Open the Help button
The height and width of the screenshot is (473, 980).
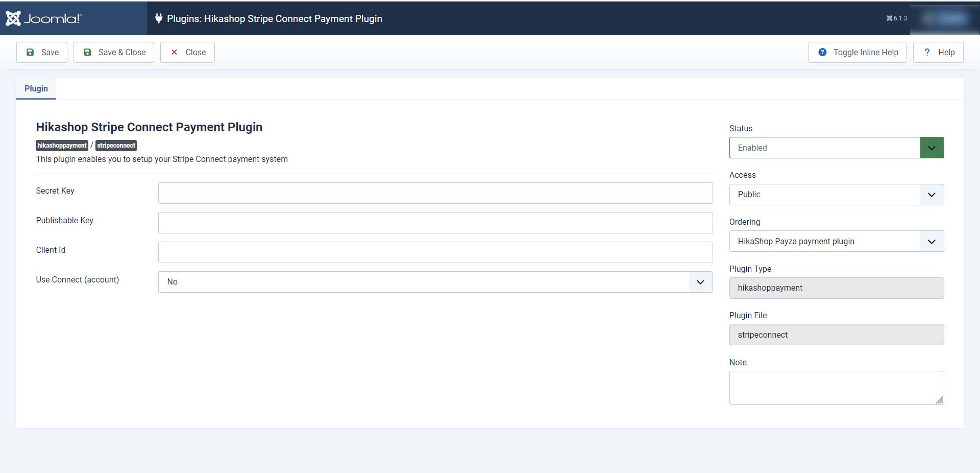click(938, 52)
